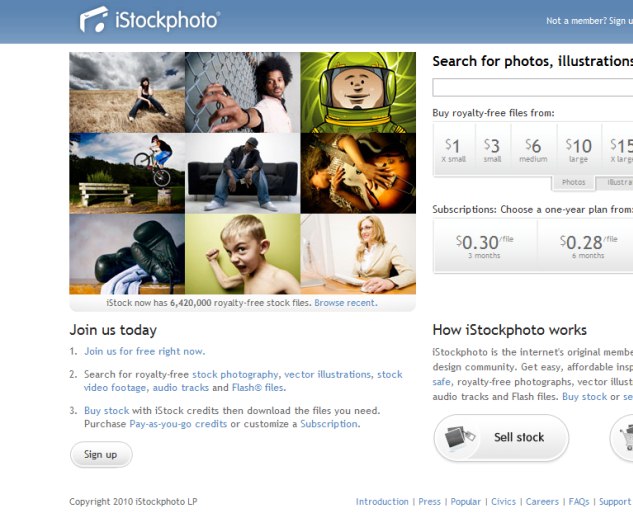Open the boxing gloves photo thumbnail
Image resolution: width=633 pixels, height=532 pixels.
(x=127, y=254)
